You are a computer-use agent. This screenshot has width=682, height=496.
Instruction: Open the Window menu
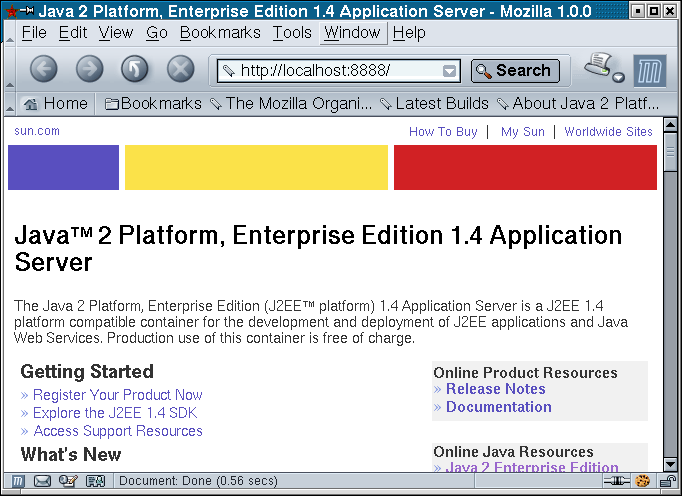353,33
